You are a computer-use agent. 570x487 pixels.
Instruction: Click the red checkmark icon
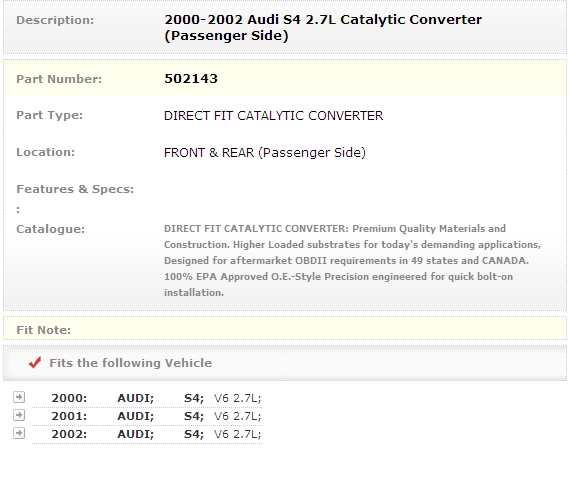35,362
